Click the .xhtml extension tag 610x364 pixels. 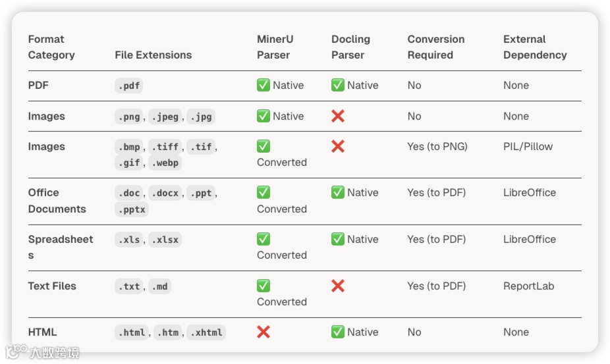point(206,333)
